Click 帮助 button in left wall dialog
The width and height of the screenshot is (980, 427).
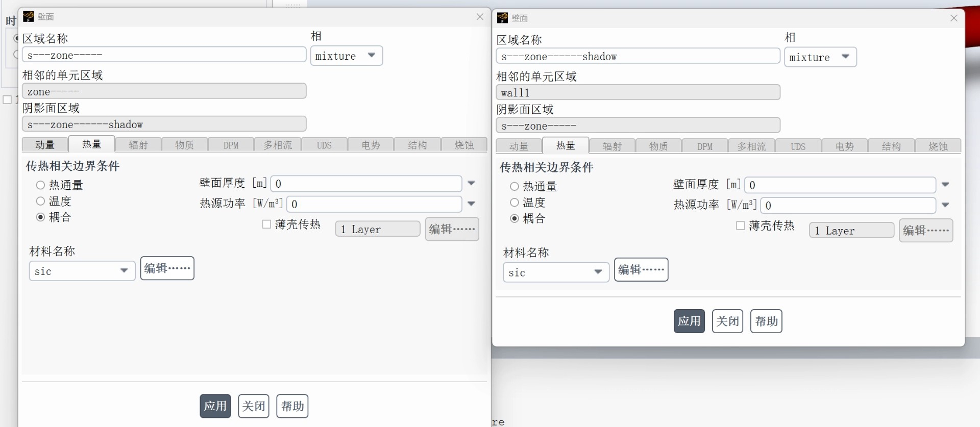292,406
